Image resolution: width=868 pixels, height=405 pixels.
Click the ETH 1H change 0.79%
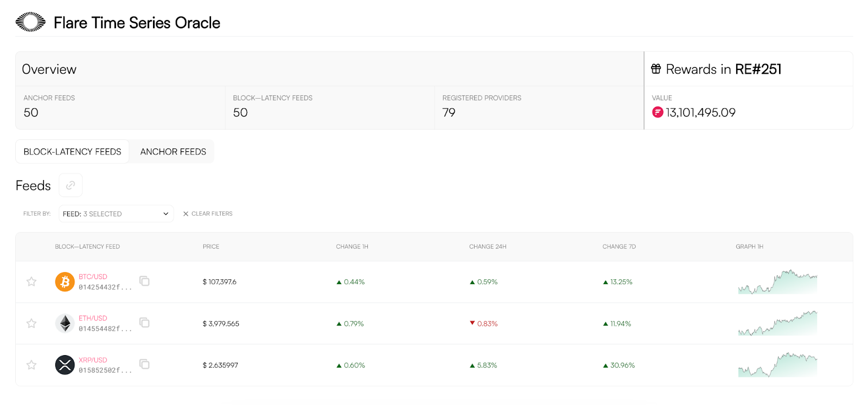coord(350,324)
